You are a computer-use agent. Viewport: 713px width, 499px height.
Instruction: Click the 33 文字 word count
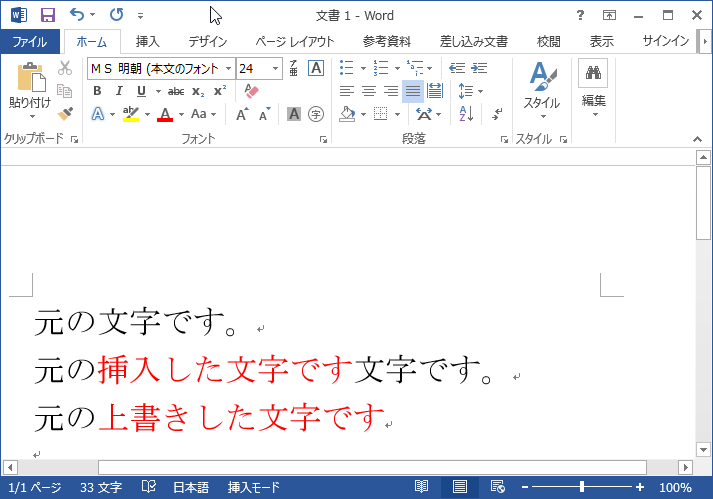tap(101, 487)
